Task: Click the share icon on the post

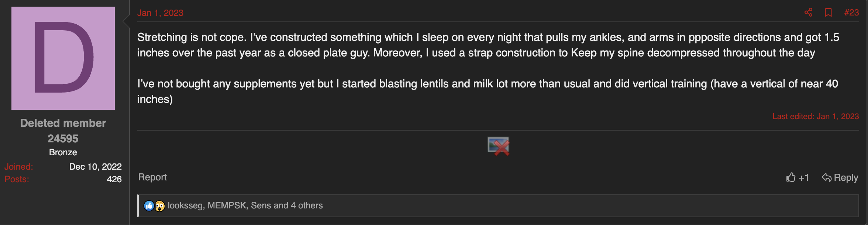Action: (x=808, y=13)
